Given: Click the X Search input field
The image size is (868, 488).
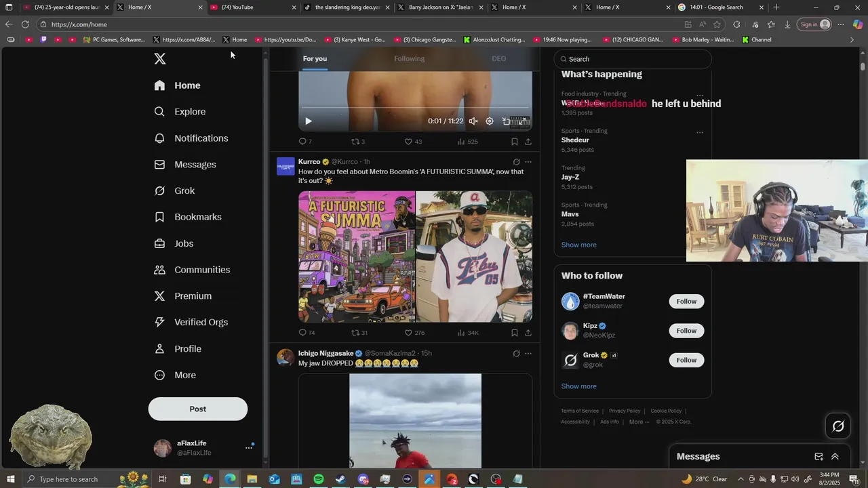Looking at the screenshot, I should 633,59.
